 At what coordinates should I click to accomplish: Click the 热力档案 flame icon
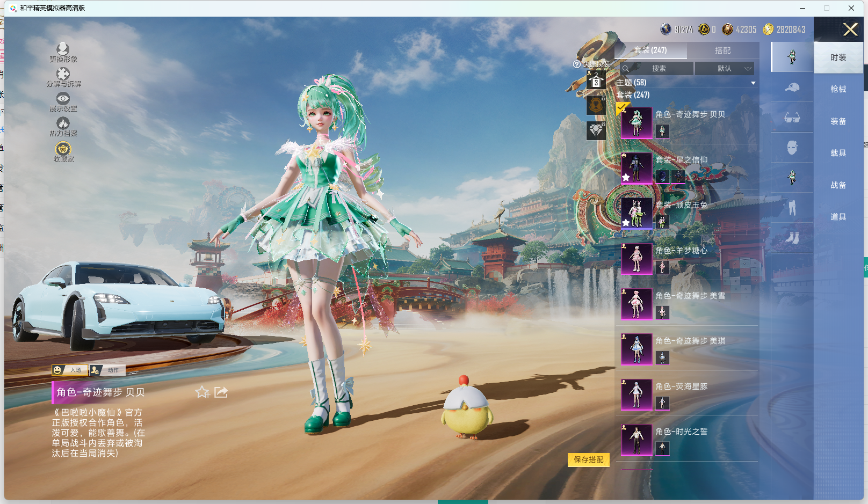click(x=63, y=124)
